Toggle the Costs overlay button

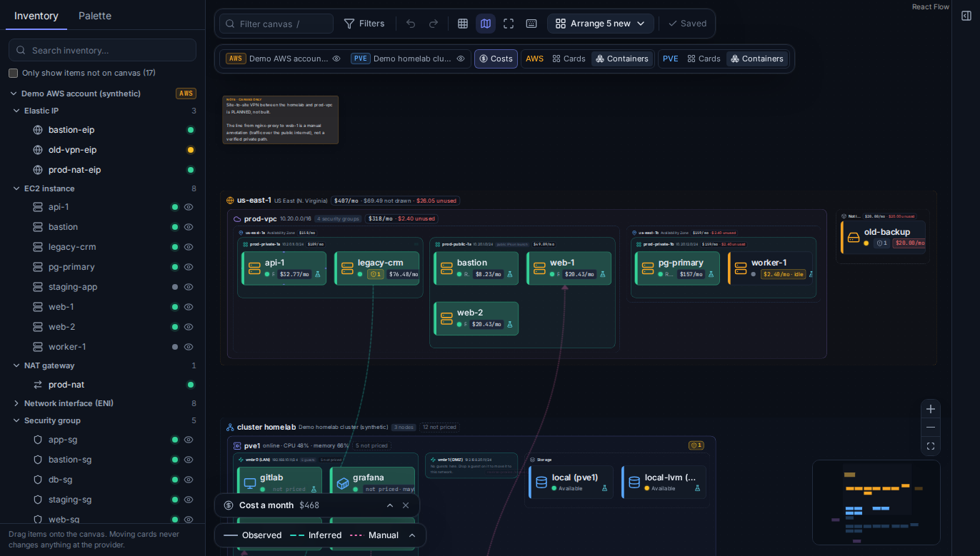496,59
